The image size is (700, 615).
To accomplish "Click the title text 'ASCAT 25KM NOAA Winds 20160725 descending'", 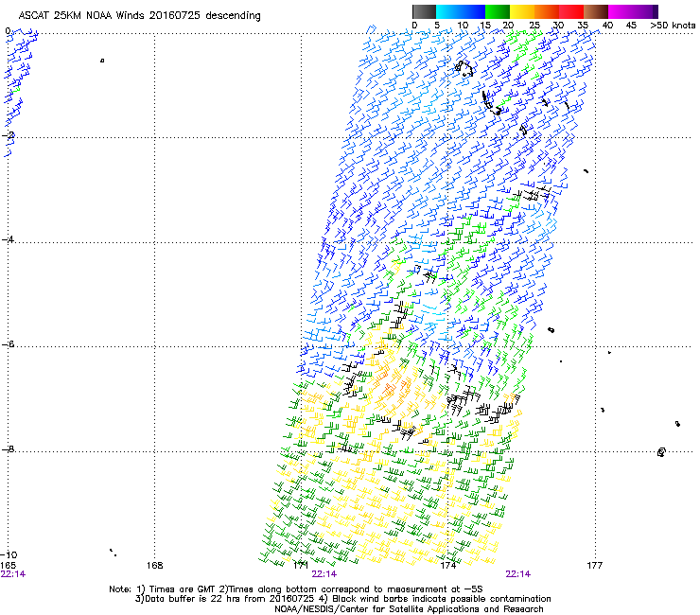I will pos(139,16).
